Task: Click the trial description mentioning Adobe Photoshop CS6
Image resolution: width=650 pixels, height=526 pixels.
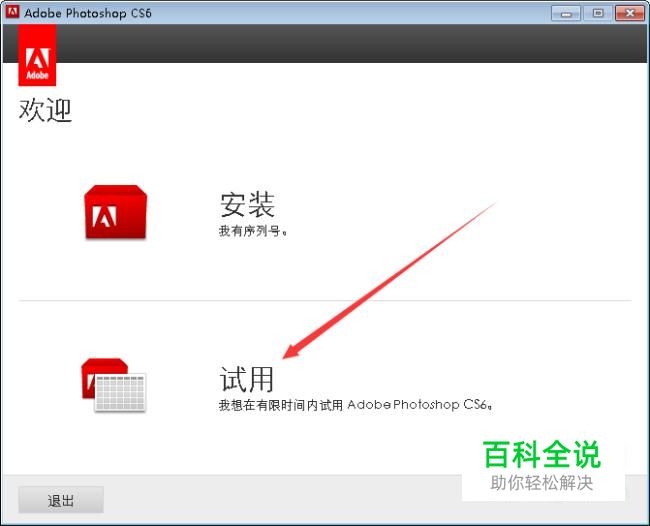Action: pos(356,405)
